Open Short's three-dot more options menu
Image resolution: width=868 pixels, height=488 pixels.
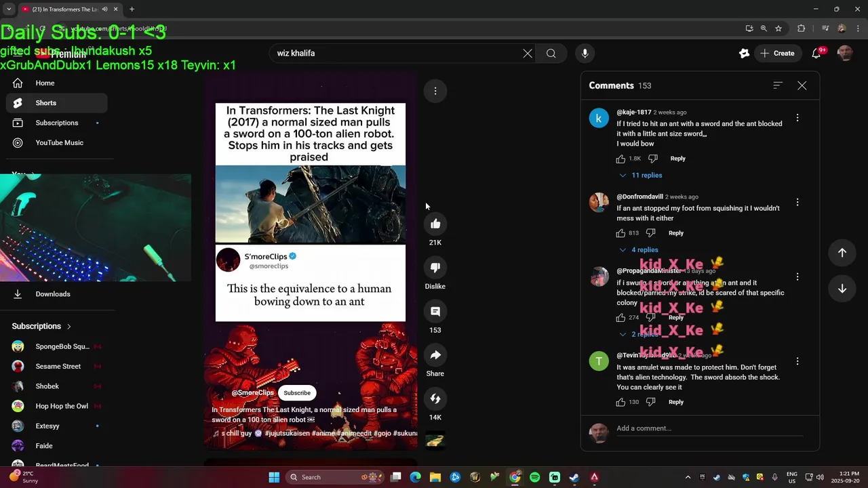pos(435,91)
